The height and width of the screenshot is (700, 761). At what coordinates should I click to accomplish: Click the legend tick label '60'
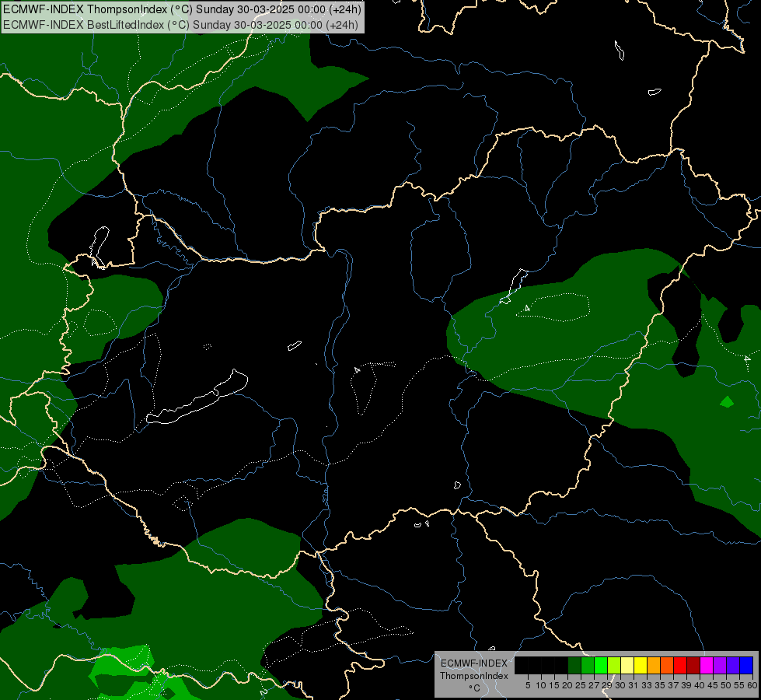[752, 685]
